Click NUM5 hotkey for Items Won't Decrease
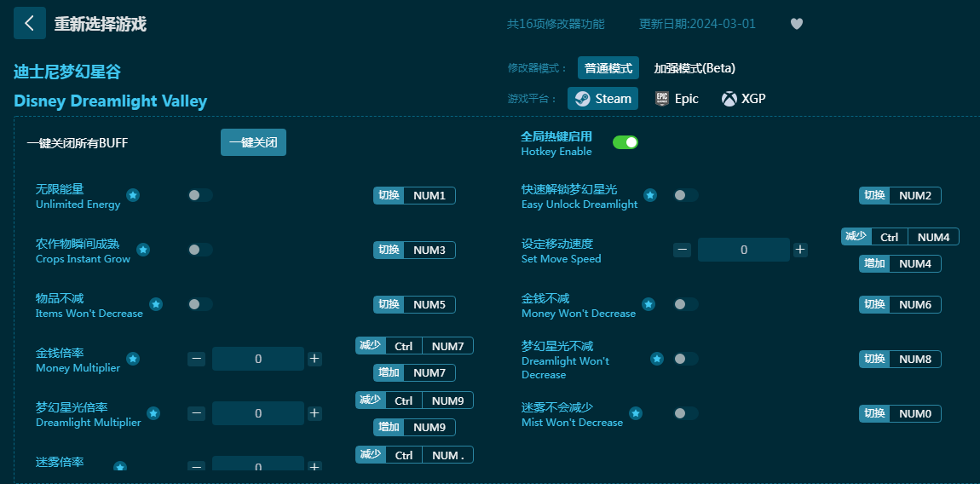Viewport: 980px width, 484px height. pos(414,304)
